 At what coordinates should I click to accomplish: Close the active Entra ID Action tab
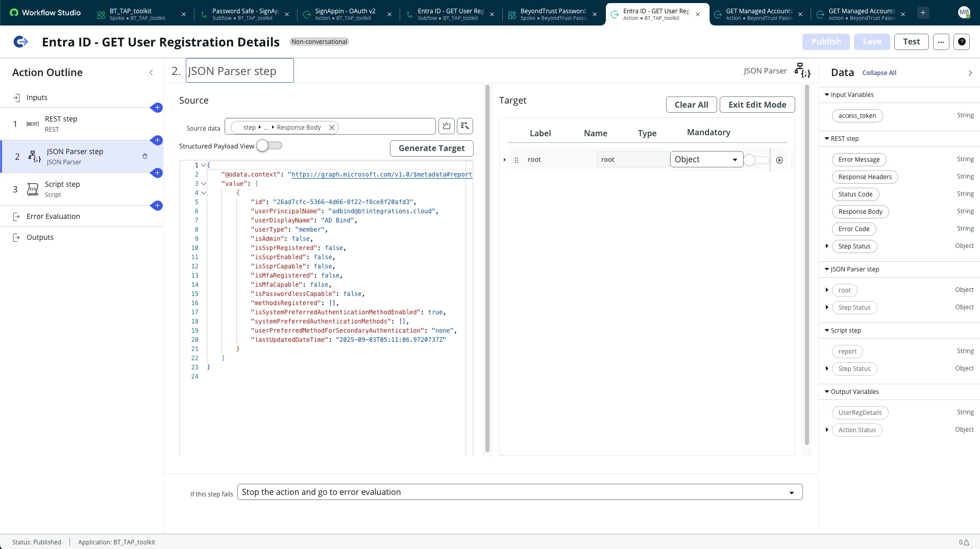[x=698, y=14]
